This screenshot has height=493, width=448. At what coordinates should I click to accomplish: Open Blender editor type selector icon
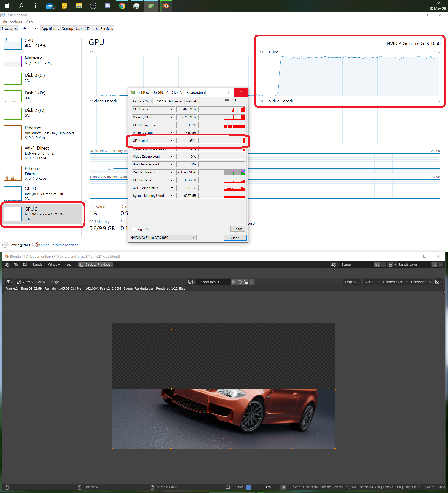[x=9, y=282]
